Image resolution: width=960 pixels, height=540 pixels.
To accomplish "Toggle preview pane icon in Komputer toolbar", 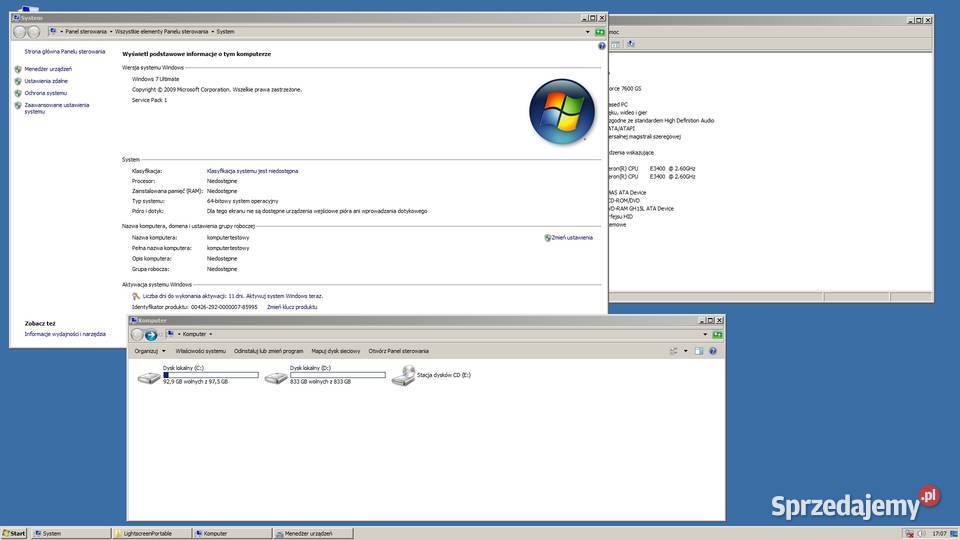I will [x=699, y=351].
